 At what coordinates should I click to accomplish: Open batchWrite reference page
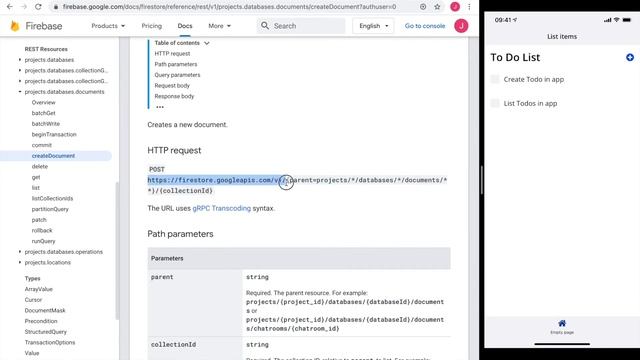[x=46, y=124]
